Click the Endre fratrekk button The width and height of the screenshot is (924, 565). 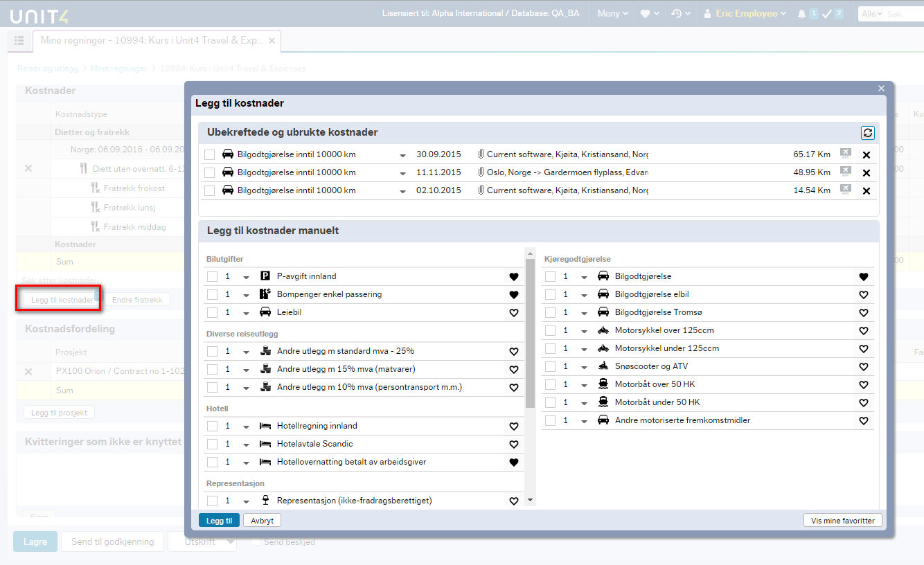coord(137,300)
